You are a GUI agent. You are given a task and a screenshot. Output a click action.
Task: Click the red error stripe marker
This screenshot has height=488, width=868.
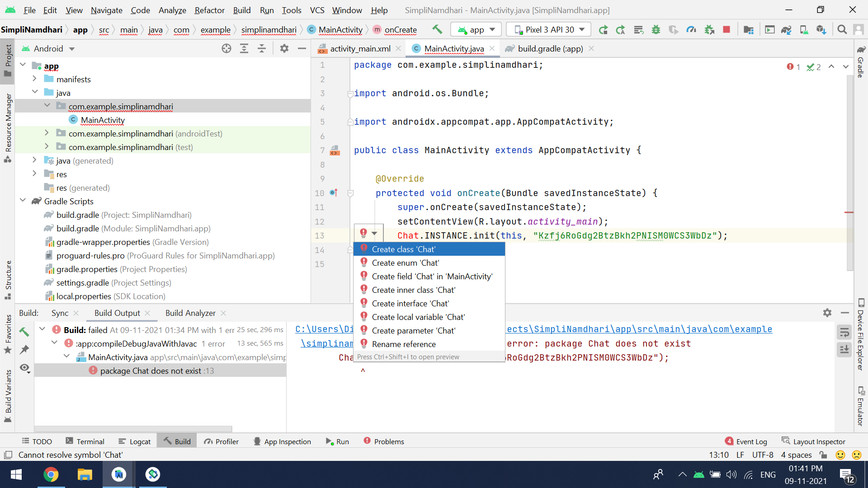(x=849, y=212)
